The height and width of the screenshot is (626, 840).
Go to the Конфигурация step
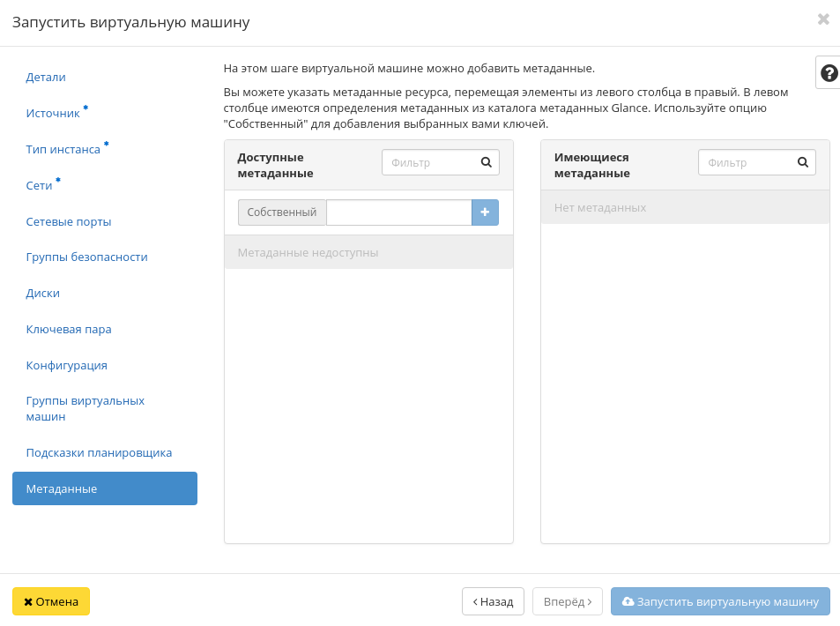click(x=67, y=366)
